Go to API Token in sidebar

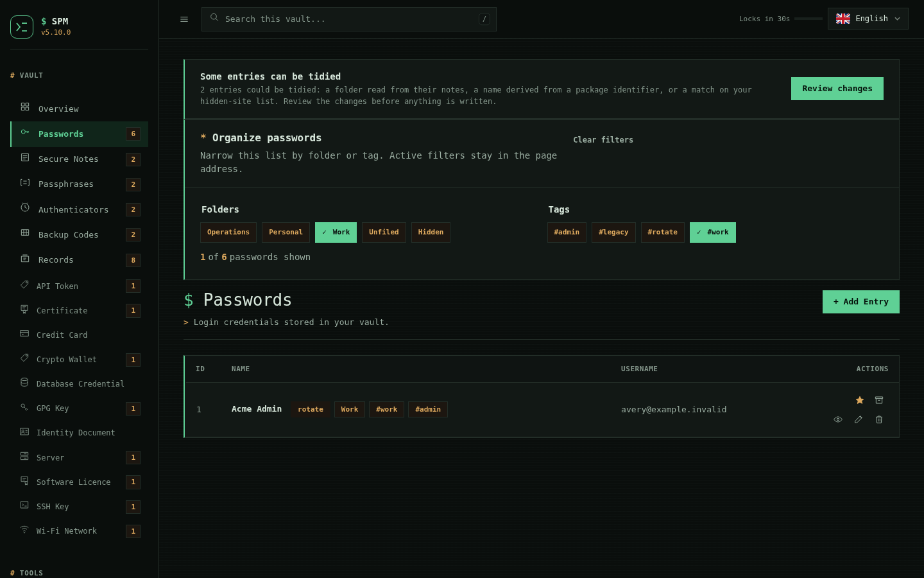[80, 286]
